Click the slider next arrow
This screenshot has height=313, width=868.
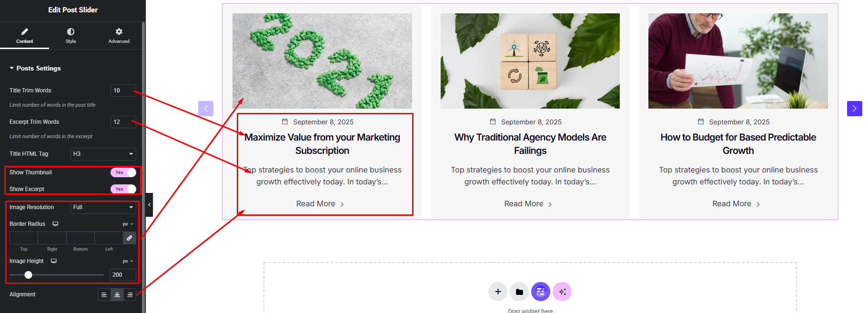(854, 109)
